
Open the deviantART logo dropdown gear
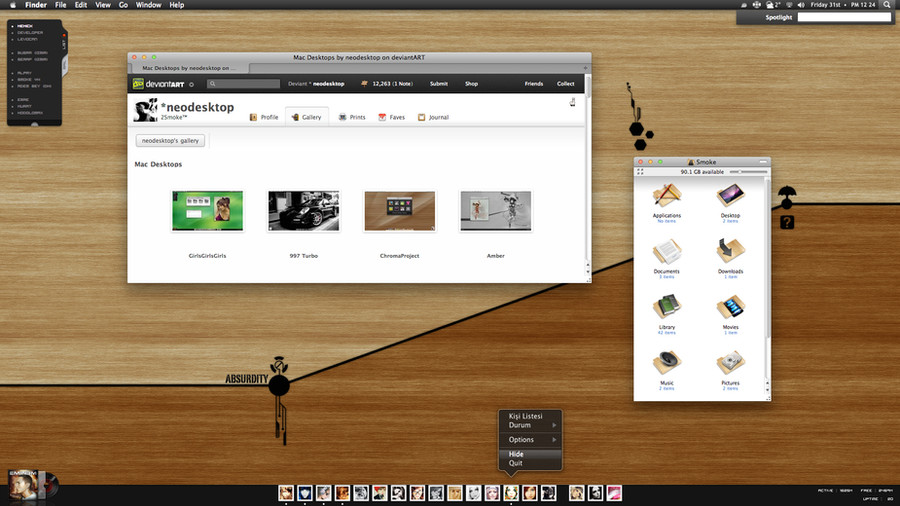tap(192, 84)
